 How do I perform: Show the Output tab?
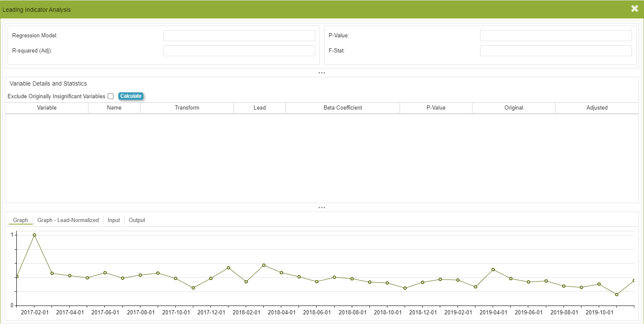[x=137, y=220]
